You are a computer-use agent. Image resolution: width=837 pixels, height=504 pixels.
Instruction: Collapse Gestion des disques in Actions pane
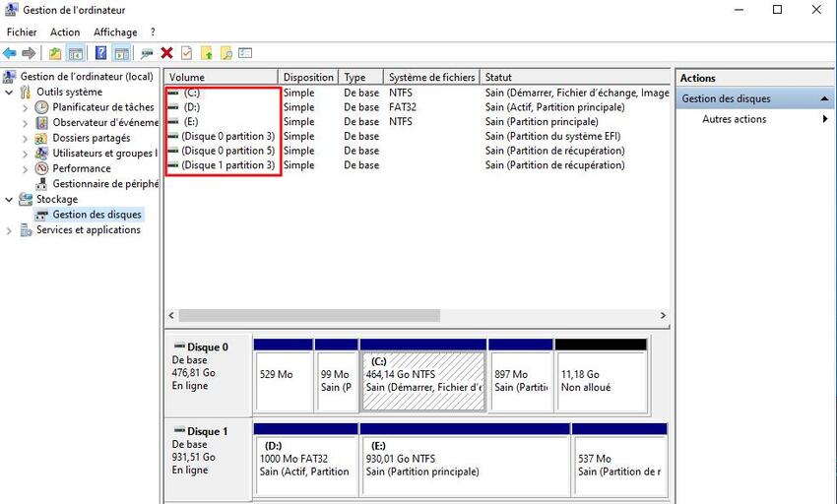pyautogui.click(x=824, y=98)
